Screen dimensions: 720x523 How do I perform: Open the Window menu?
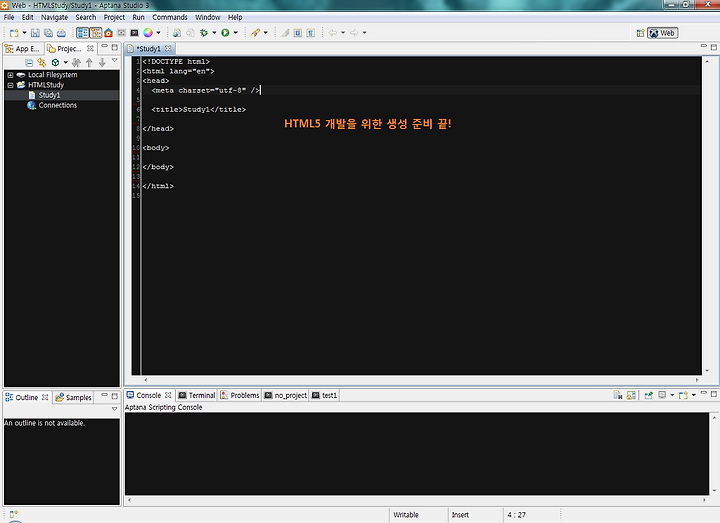click(x=208, y=17)
